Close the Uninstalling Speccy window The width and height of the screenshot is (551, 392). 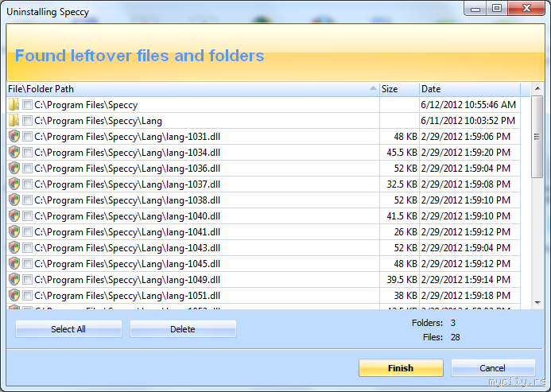click(526, 8)
